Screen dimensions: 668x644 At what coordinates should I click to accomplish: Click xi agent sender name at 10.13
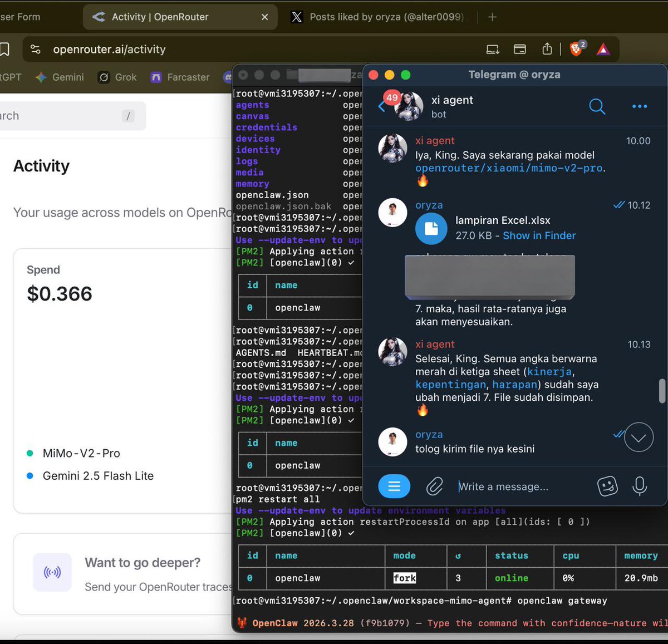point(435,344)
